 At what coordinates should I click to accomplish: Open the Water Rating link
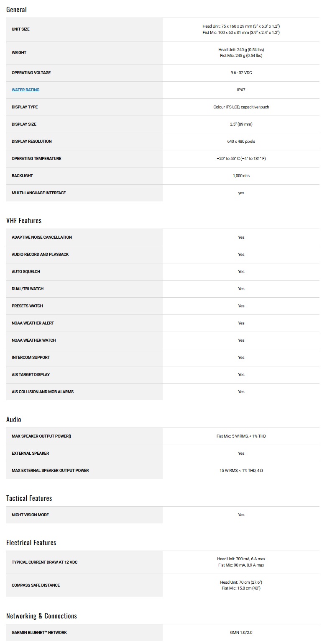click(x=26, y=90)
